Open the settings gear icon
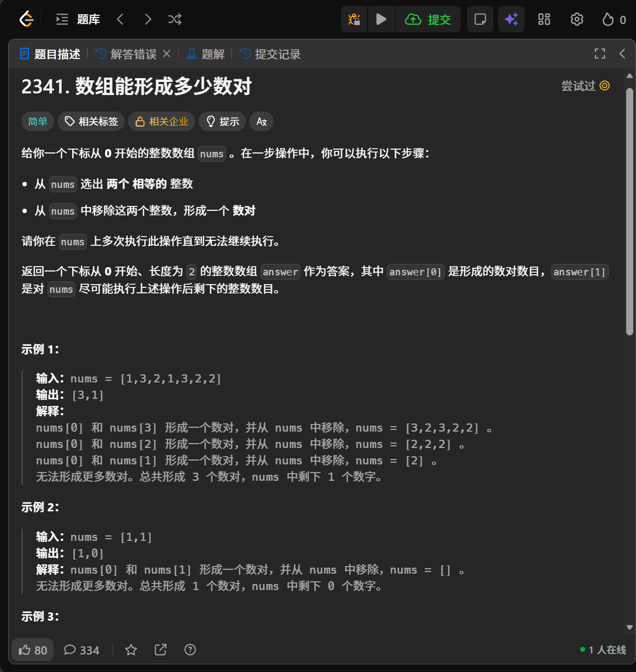 tap(577, 20)
